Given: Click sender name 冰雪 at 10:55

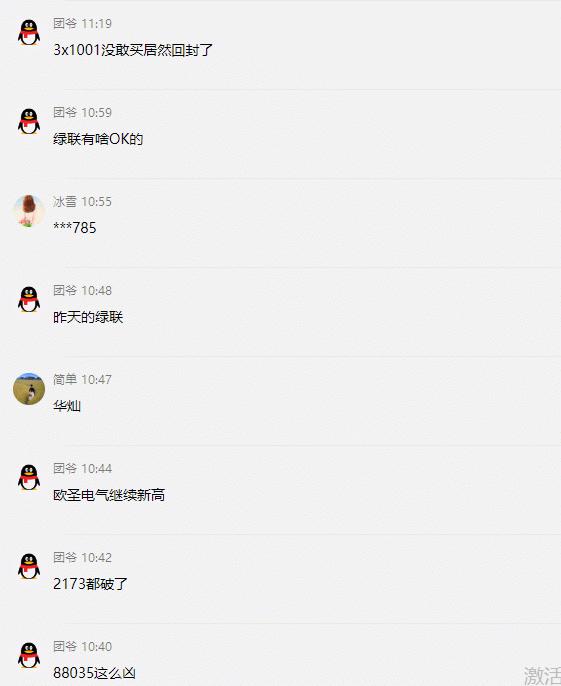Looking at the screenshot, I should [65, 202].
